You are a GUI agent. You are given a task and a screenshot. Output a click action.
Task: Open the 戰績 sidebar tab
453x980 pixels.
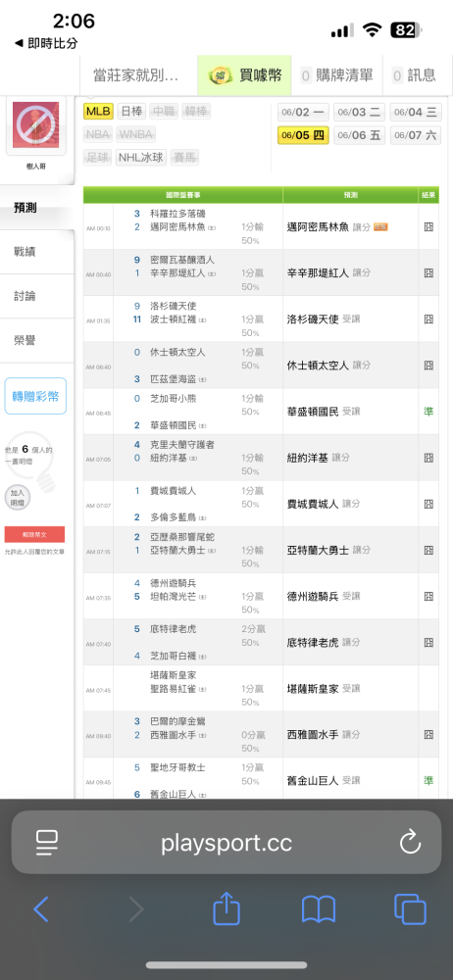pos(25,252)
